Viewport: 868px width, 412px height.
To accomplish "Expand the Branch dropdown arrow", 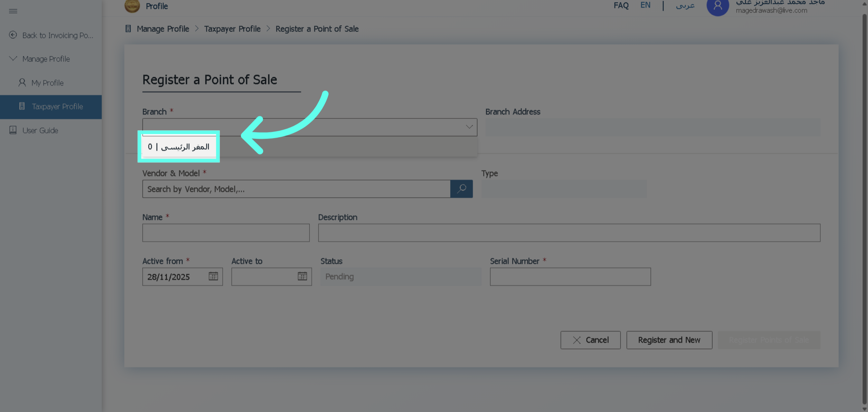I will [x=469, y=127].
